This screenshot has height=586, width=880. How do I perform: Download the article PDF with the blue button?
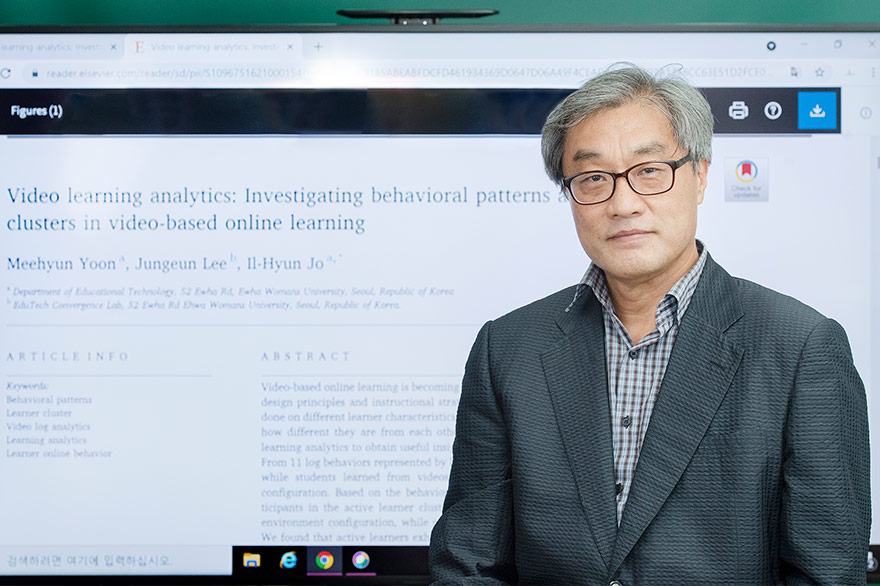[x=817, y=112]
